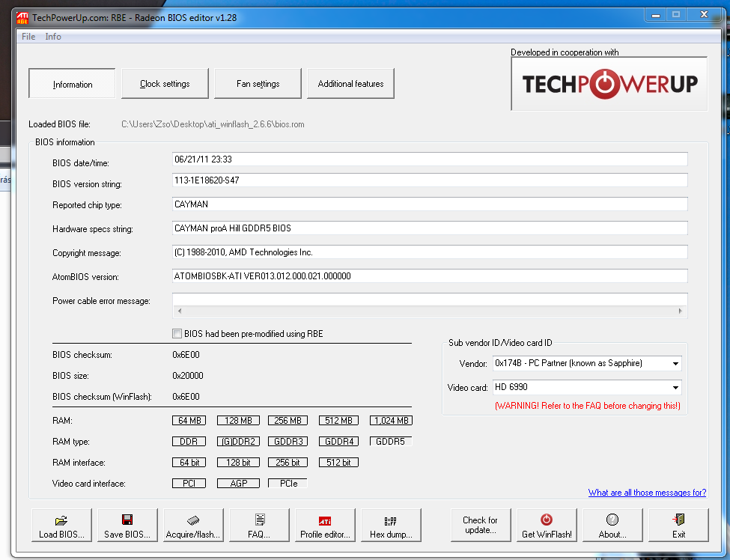Click the right arrow of power cable message scrollbar

(x=680, y=311)
